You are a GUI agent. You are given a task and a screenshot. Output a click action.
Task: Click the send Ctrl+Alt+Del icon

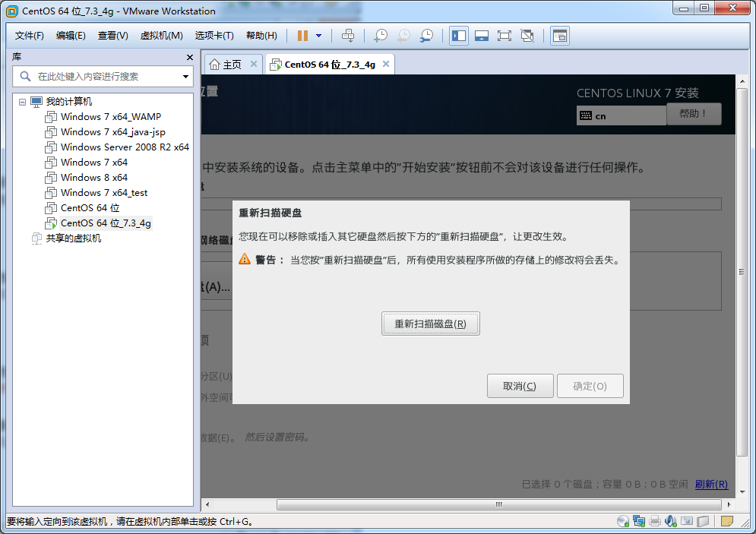click(348, 36)
